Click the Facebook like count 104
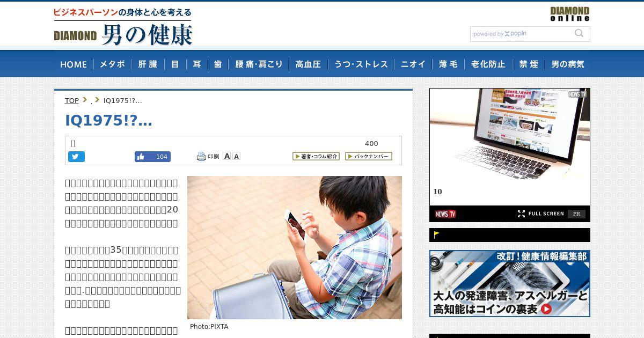The height and width of the screenshot is (338, 644). 162,157
